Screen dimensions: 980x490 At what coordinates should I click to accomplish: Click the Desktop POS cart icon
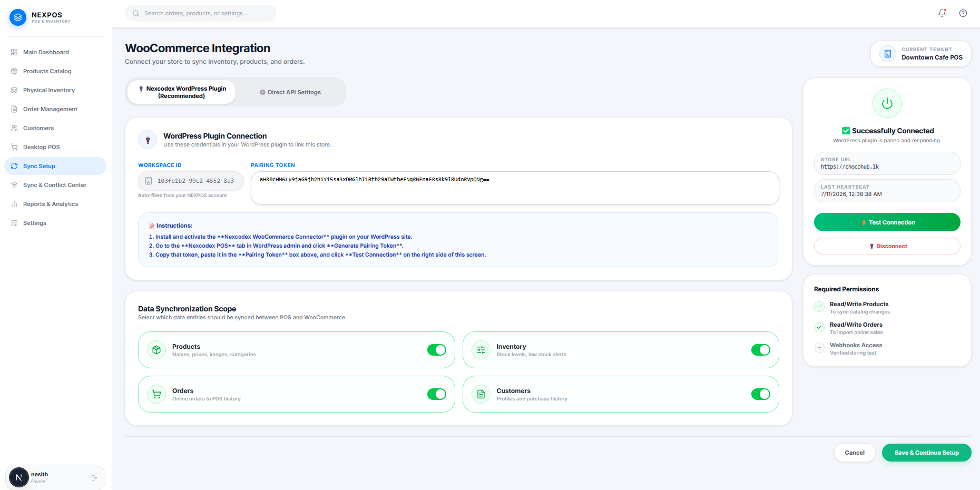(x=14, y=147)
